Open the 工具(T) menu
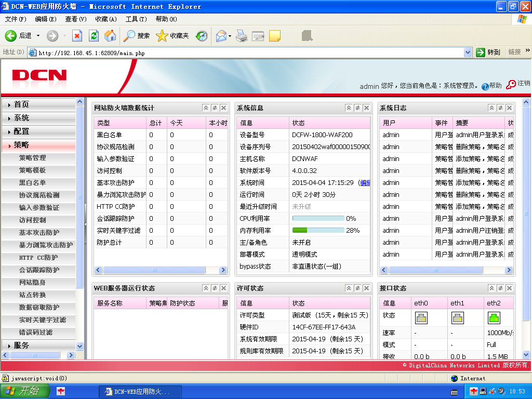Viewport: 532px width, 399px height. 136,19
